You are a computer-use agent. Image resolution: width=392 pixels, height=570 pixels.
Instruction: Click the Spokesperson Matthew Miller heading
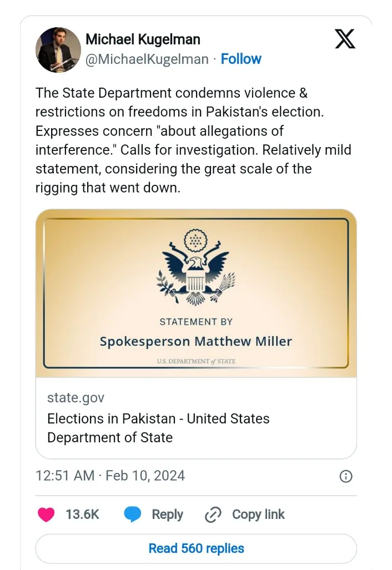point(195,341)
